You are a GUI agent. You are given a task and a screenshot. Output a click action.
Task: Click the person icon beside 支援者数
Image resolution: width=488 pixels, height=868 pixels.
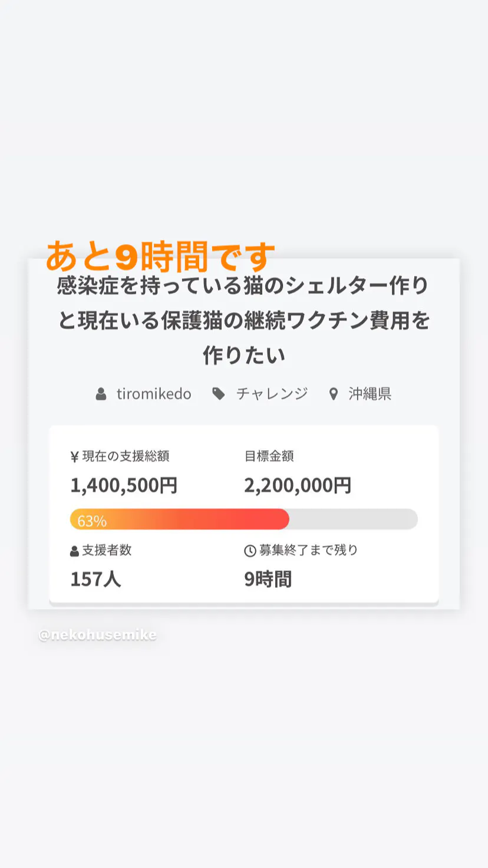point(74,551)
